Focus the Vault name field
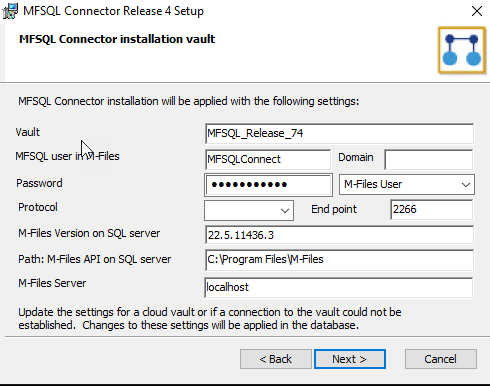 339,133
